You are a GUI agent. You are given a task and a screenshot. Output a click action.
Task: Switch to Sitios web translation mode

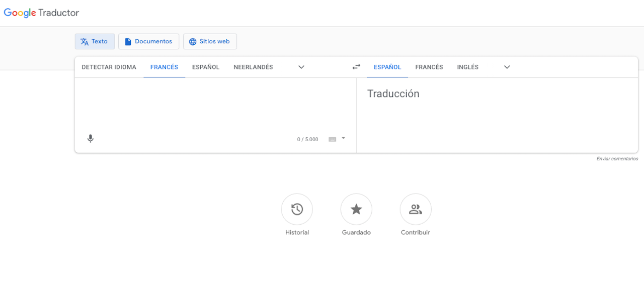210,41
